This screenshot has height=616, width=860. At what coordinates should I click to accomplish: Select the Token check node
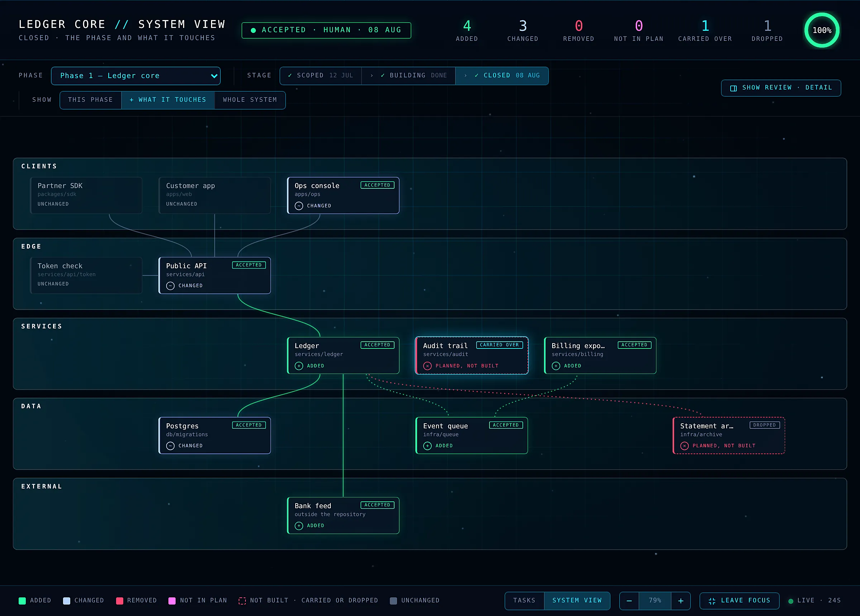[86, 276]
